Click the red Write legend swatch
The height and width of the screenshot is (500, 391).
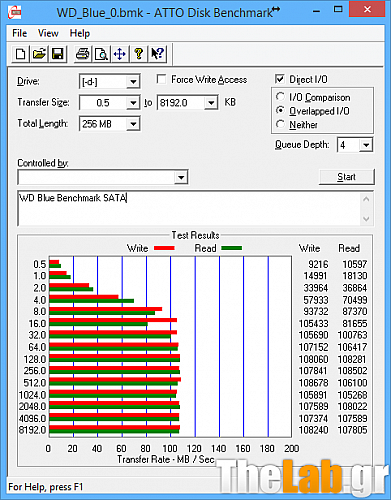pos(164,248)
